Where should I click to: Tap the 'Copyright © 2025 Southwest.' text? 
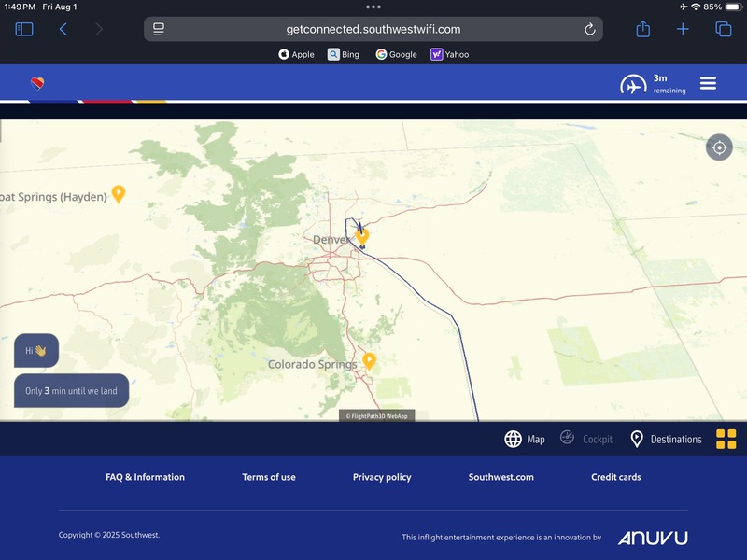[x=109, y=535]
